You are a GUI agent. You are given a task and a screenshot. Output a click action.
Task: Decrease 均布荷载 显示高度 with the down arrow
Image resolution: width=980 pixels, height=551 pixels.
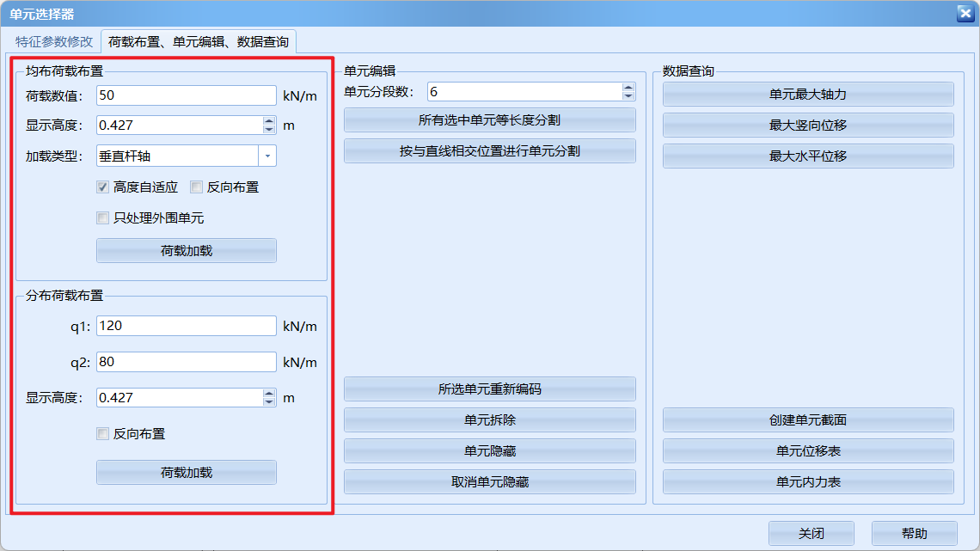[x=269, y=130]
